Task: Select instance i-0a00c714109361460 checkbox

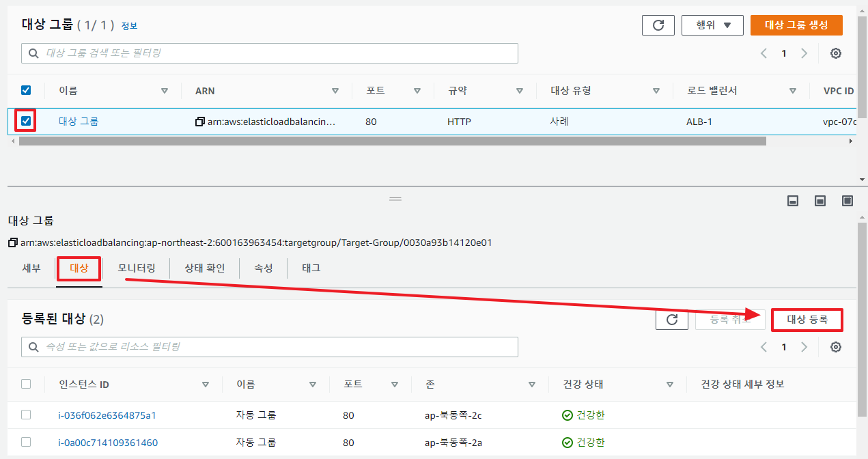Action: tap(26, 442)
